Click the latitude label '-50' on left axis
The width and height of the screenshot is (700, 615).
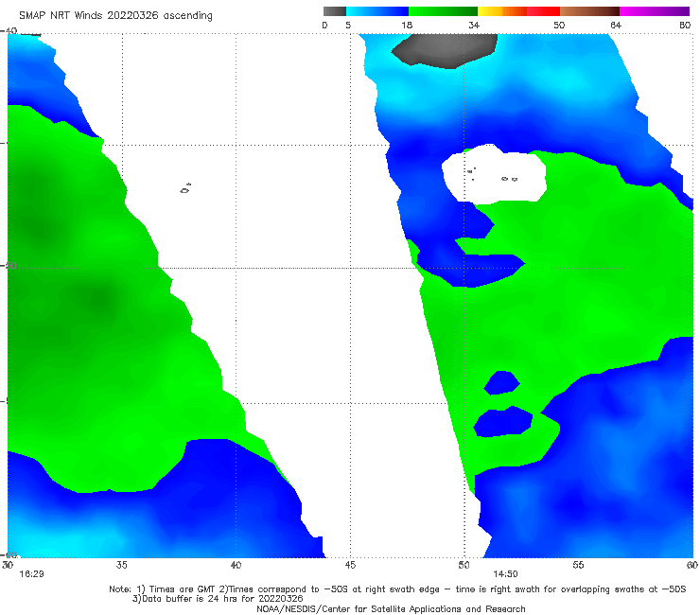tap(9, 266)
